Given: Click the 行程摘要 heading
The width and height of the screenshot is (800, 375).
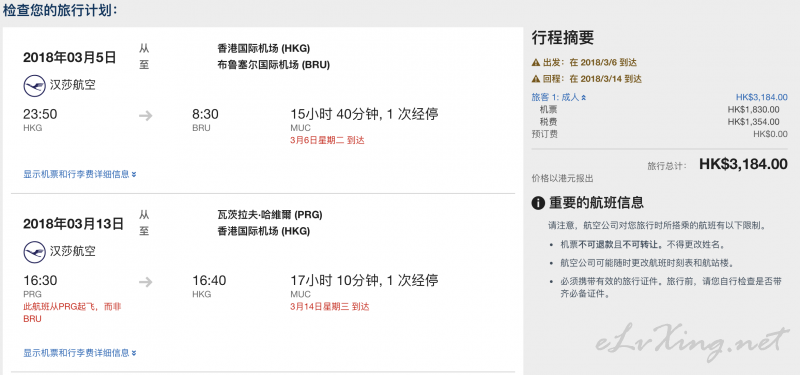Looking at the screenshot, I should (x=563, y=38).
